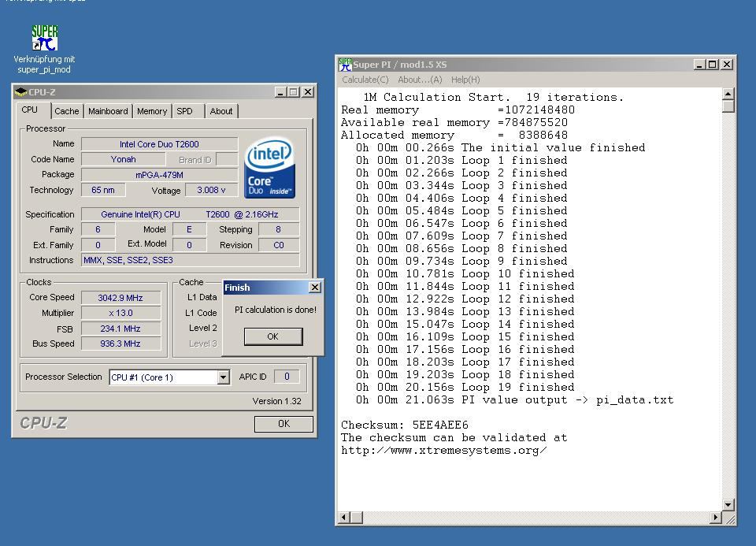Open the Memory tab in CPU-Z
The image size is (756, 546).
152,111
